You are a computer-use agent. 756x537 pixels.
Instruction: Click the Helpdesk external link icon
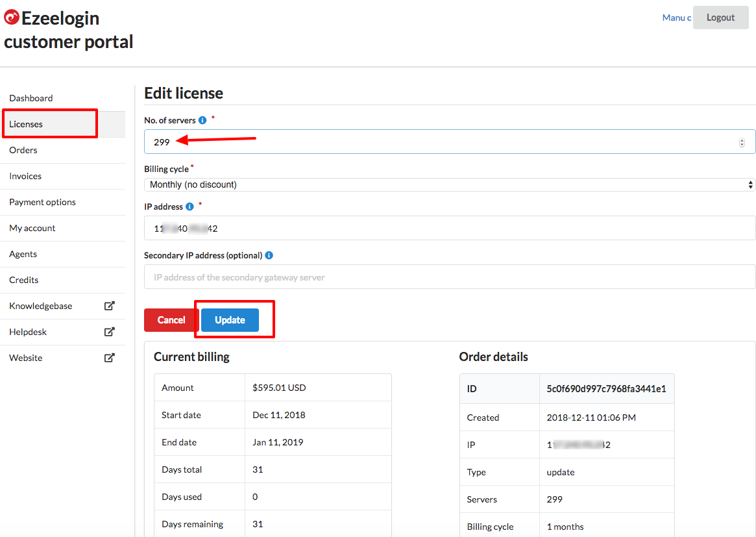(110, 332)
